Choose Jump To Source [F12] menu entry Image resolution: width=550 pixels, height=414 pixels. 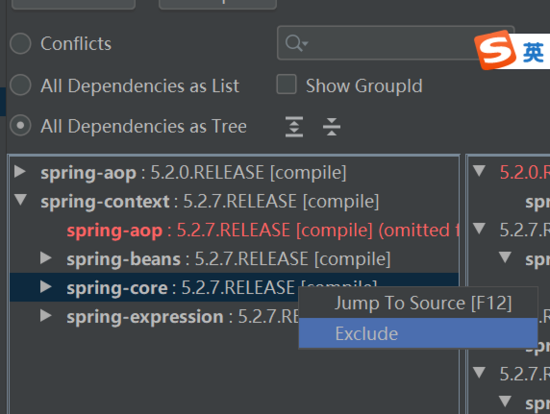(418, 303)
